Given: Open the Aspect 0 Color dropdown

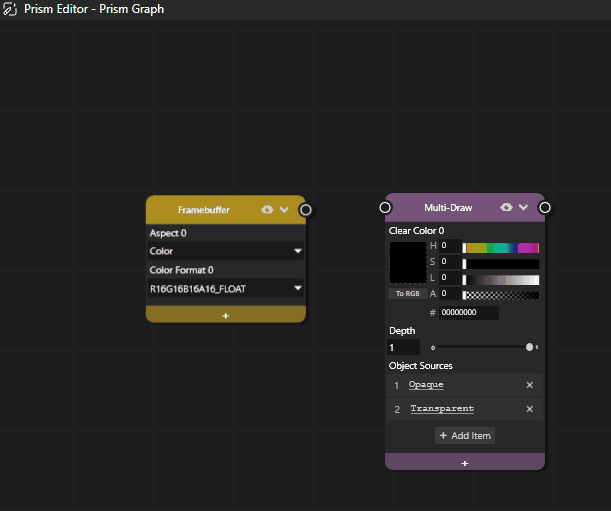Looking at the screenshot, I should (225, 251).
